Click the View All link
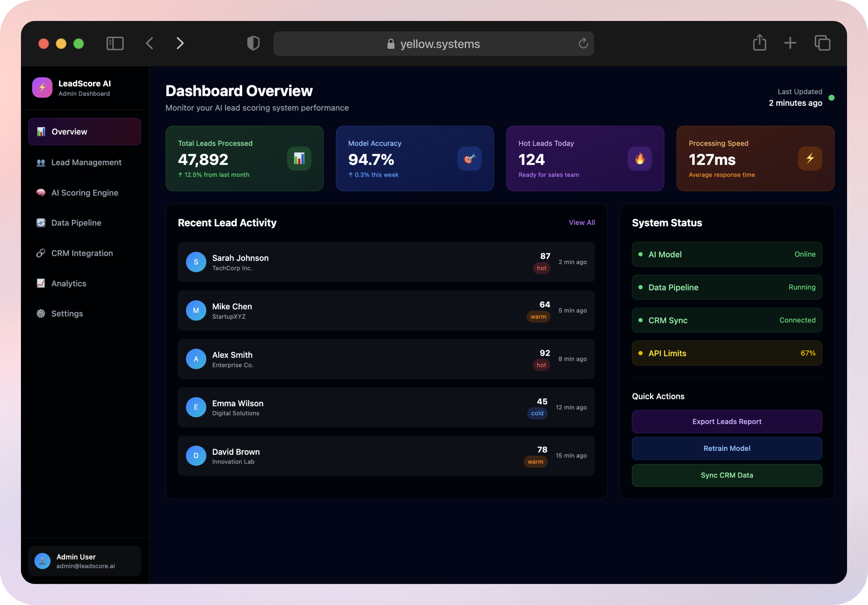This screenshot has height=605, width=868. point(582,223)
